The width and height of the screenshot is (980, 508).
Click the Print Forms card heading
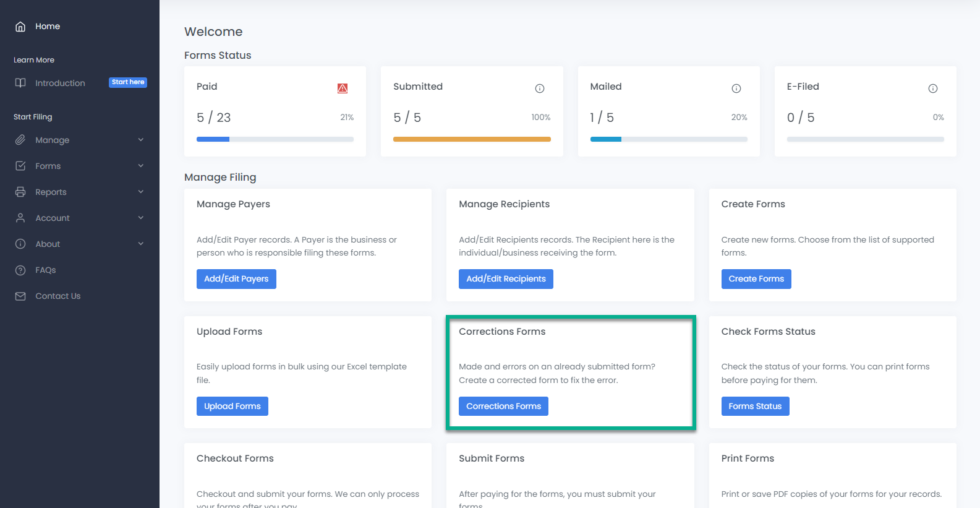pos(748,458)
